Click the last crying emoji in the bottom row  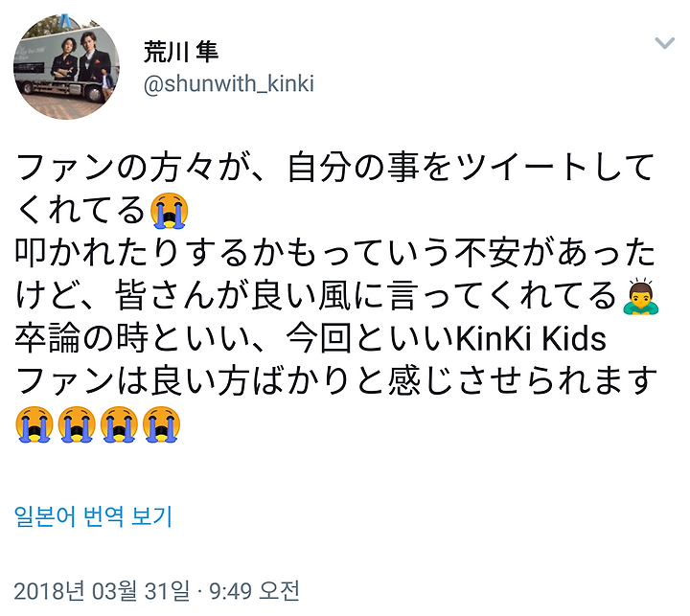pyautogui.click(x=161, y=424)
